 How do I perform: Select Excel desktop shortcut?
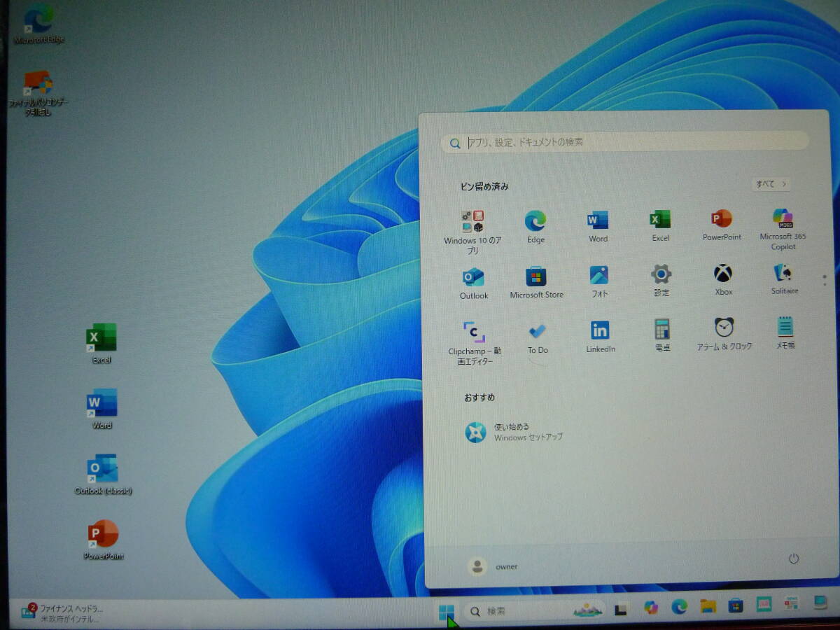pos(101,343)
